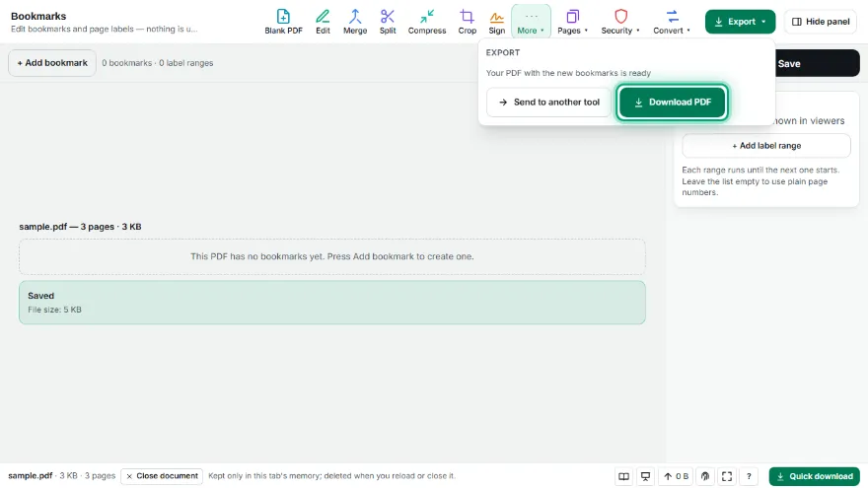Open help question mark
This screenshot has width=868, height=488.
[749, 476]
